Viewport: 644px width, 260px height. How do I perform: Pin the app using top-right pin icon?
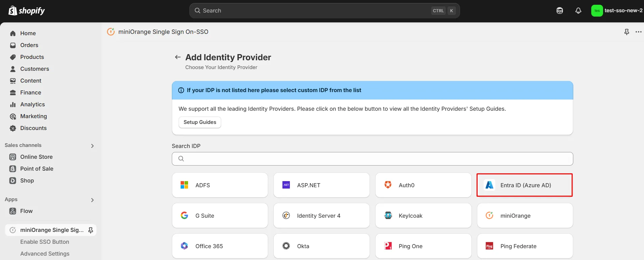[627, 32]
